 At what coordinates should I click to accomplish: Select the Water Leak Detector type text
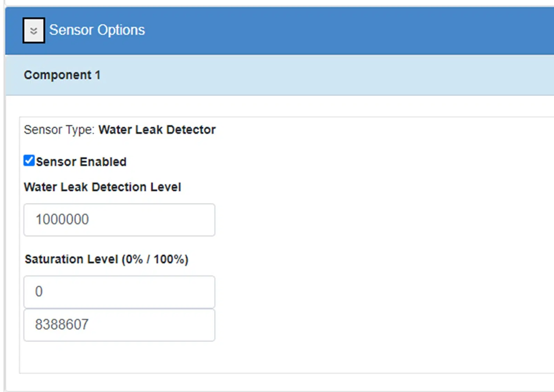pyautogui.click(x=157, y=130)
